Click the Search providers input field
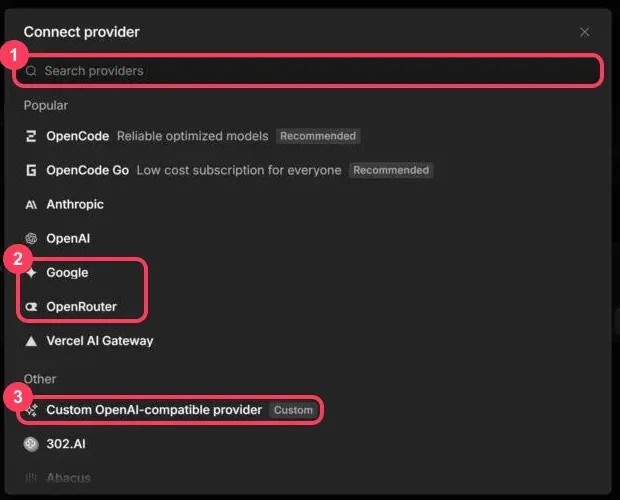The width and height of the screenshot is (620, 500). click(308, 71)
